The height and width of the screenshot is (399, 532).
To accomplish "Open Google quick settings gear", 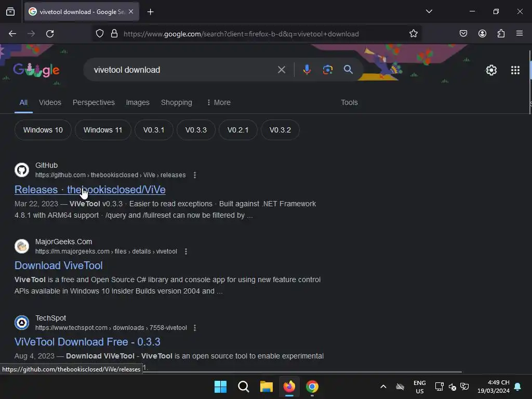I will click(x=491, y=70).
